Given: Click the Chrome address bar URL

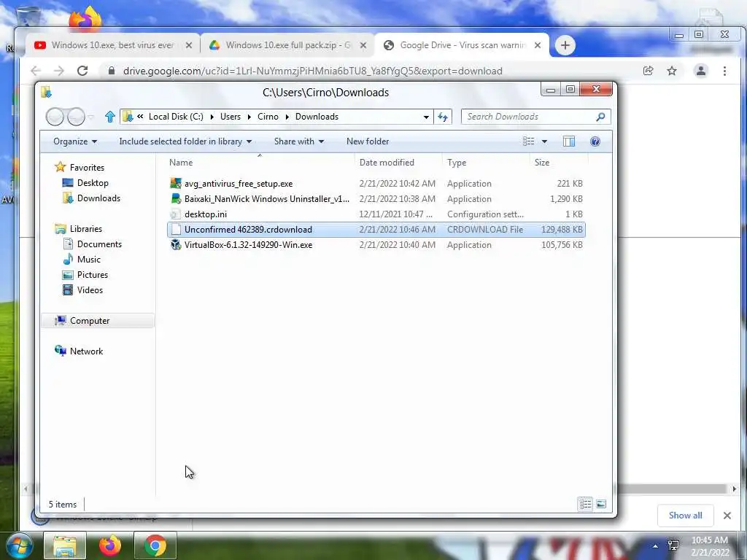Looking at the screenshot, I should pyautogui.click(x=312, y=71).
